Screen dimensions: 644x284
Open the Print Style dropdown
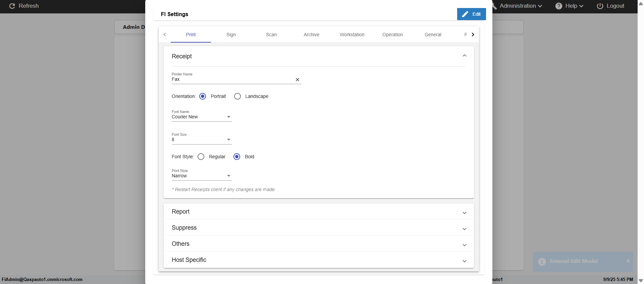[x=202, y=176]
